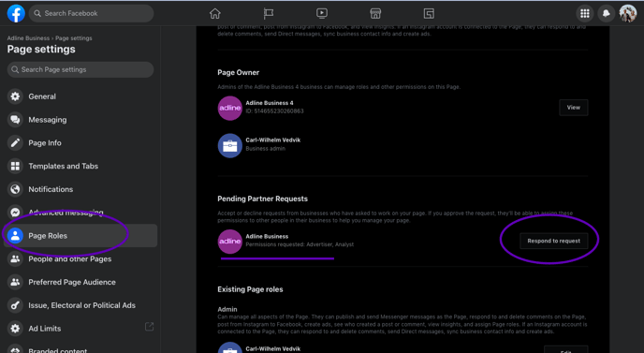
Task: Open Preferred Page Audience item
Action: 80,283
